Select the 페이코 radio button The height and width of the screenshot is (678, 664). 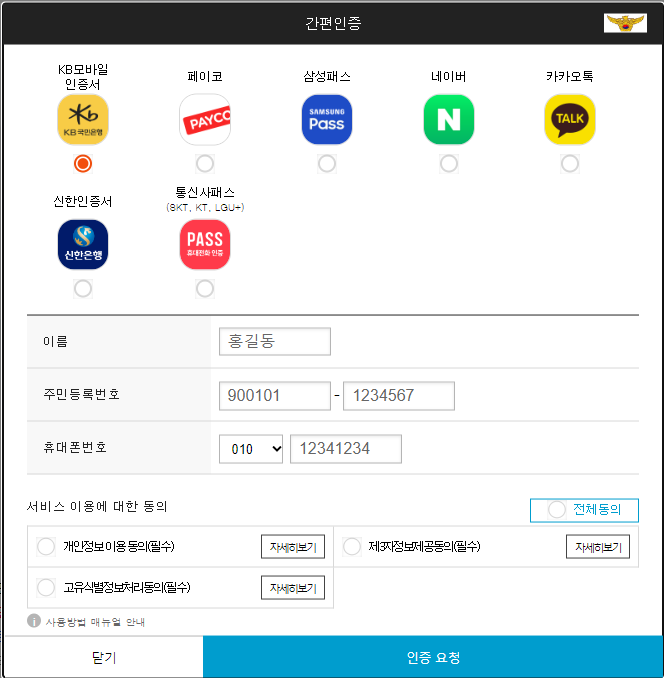pos(205,164)
